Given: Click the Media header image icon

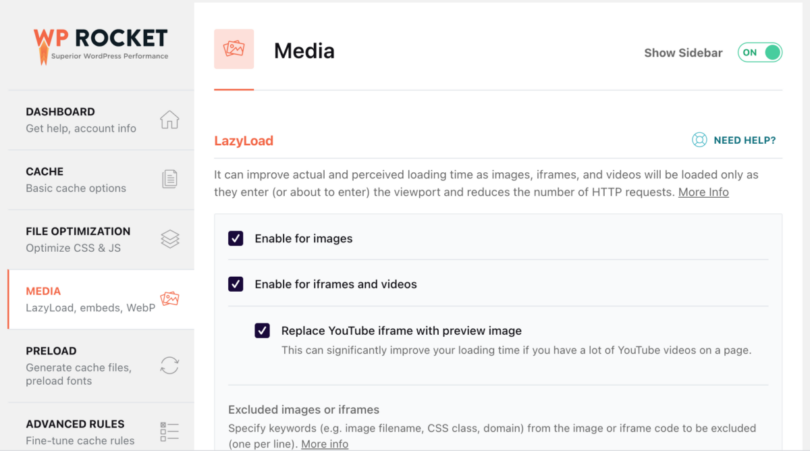Looking at the screenshot, I should 234,49.
